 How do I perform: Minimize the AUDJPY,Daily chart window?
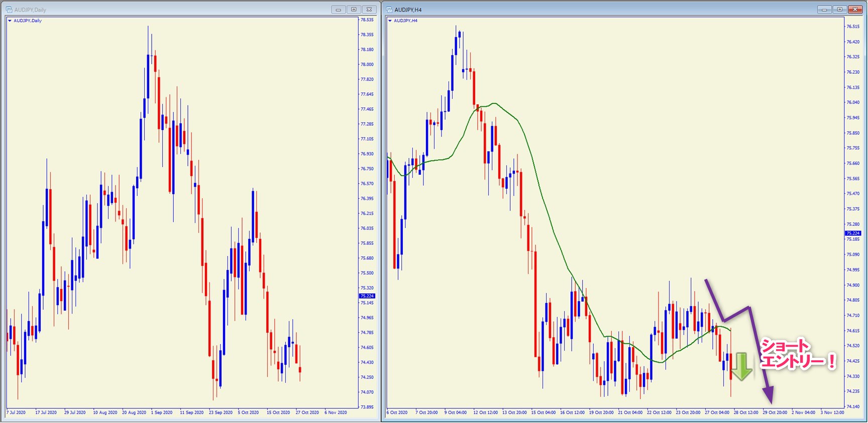point(339,10)
